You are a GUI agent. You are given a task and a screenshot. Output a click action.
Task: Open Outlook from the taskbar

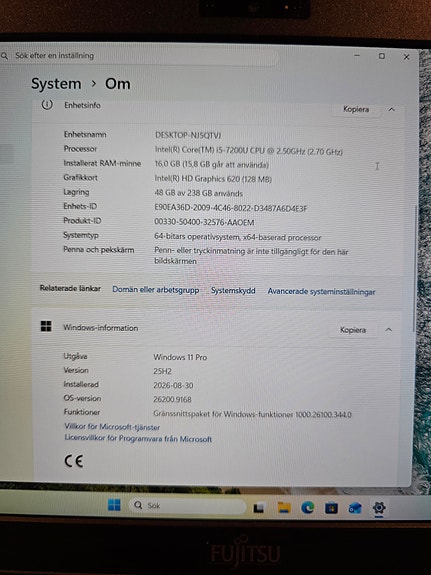(x=355, y=508)
